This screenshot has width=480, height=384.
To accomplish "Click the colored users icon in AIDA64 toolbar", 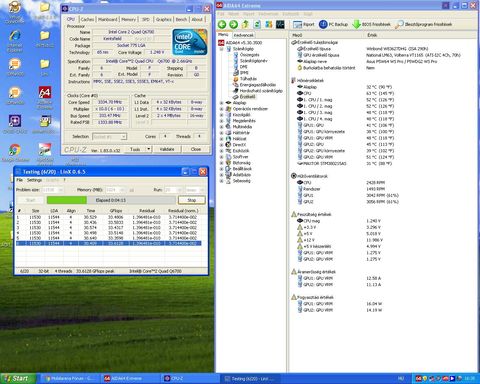I will [x=269, y=24].
